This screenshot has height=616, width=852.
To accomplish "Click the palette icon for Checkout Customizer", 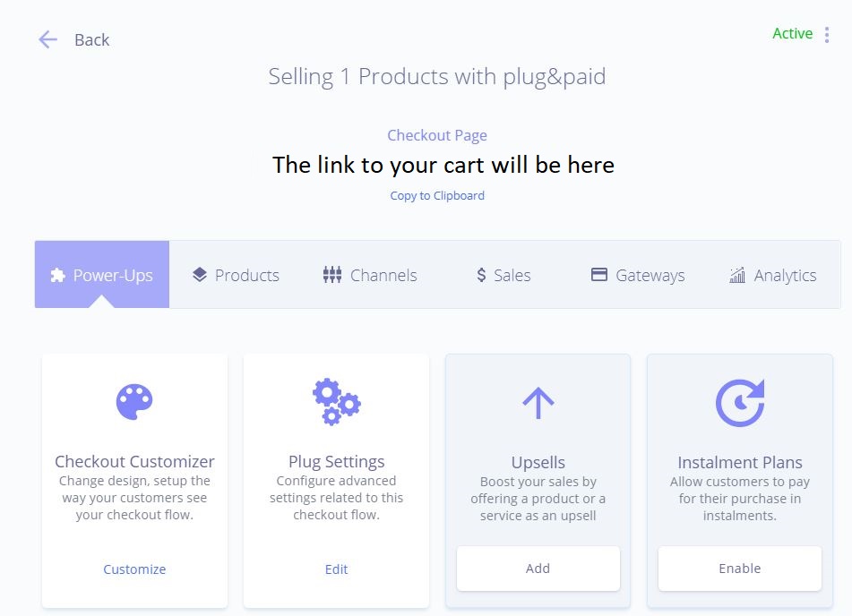I will click(x=134, y=402).
